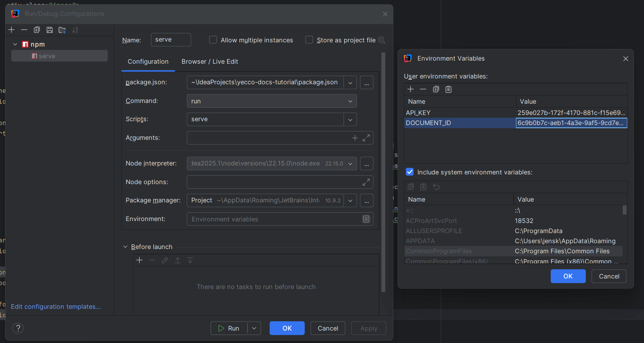The width and height of the screenshot is (644, 343).
Task: Click Name column header in user variables
Action: click(460, 101)
